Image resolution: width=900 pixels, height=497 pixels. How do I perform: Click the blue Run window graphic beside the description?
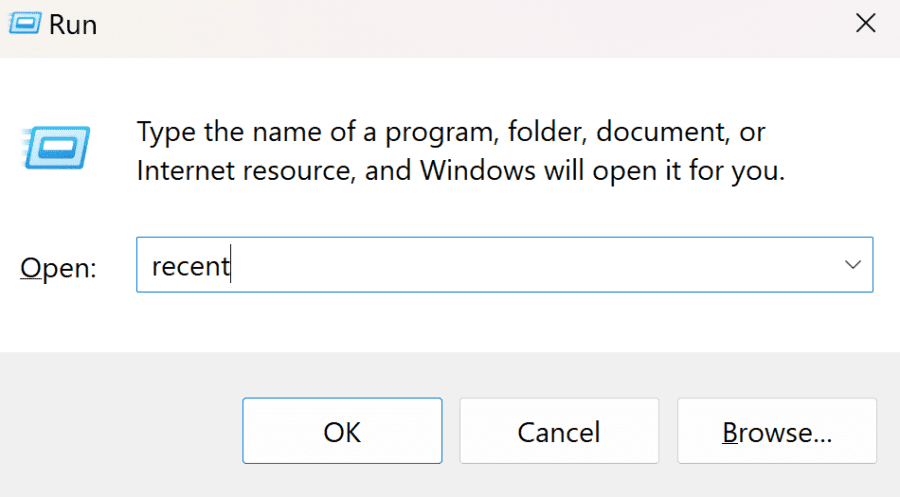coord(56,147)
